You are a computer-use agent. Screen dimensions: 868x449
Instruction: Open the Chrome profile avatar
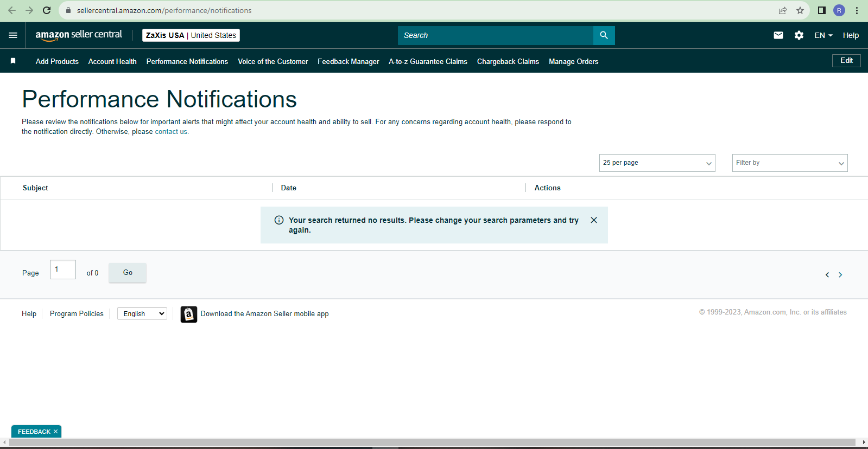point(839,10)
